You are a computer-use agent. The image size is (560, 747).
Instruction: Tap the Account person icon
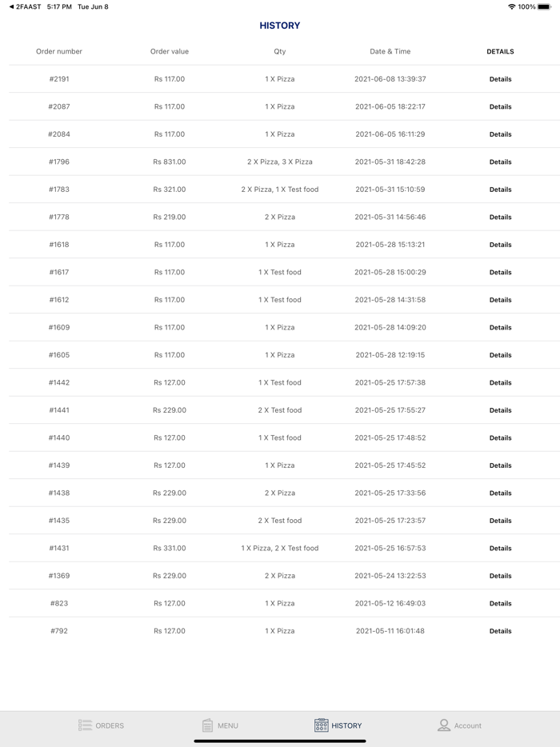444,725
